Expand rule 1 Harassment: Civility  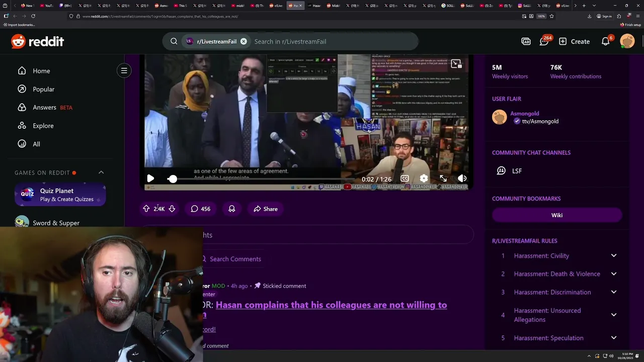tap(557, 256)
